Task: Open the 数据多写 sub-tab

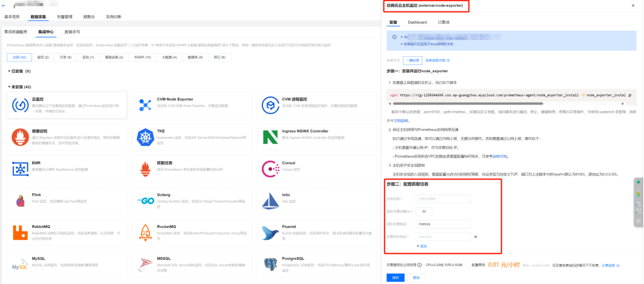Action: [x=72, y=31]
